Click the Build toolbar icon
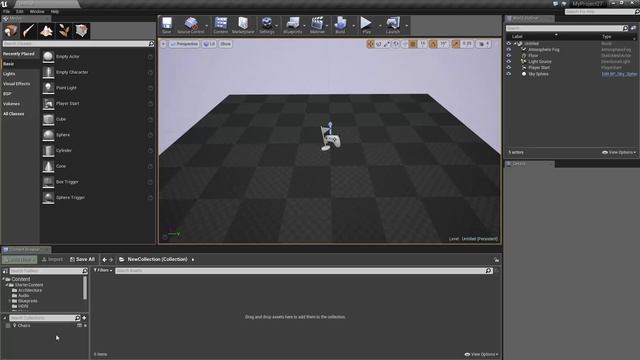The height and width of the screenshot is (360, 640). 340,25
